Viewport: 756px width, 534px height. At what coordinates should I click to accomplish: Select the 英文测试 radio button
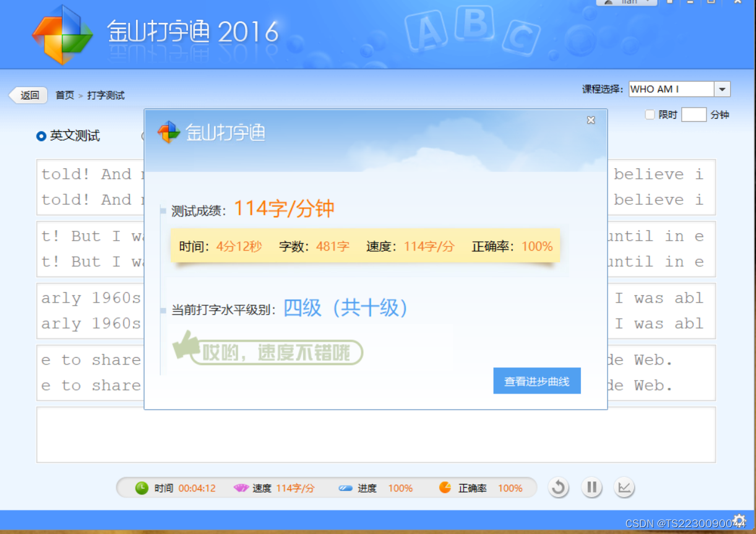pos(41,136)
